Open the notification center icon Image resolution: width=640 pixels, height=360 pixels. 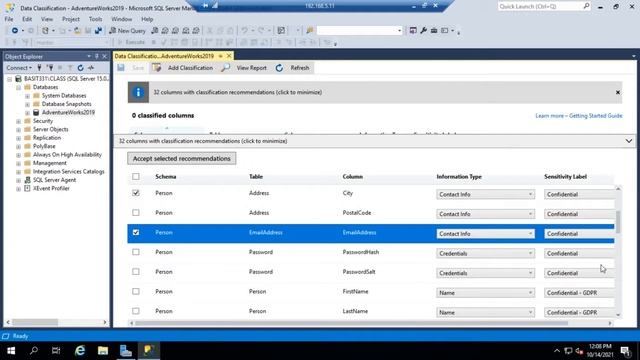pyautogui.click(x=625, y=350)
